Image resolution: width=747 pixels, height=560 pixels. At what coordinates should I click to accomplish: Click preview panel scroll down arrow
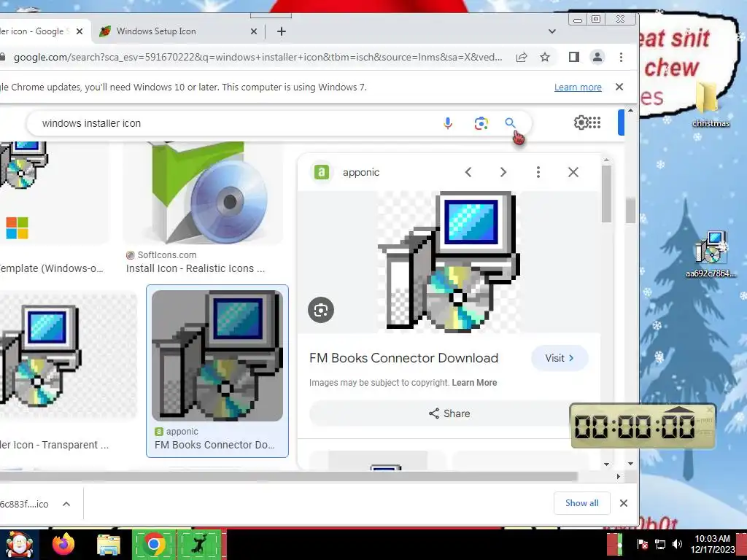tap(606, 464)
